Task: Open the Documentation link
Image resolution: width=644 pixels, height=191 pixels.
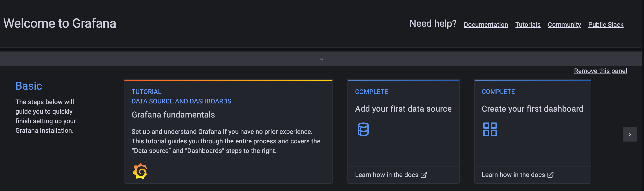Action: [x=485, y=24]
